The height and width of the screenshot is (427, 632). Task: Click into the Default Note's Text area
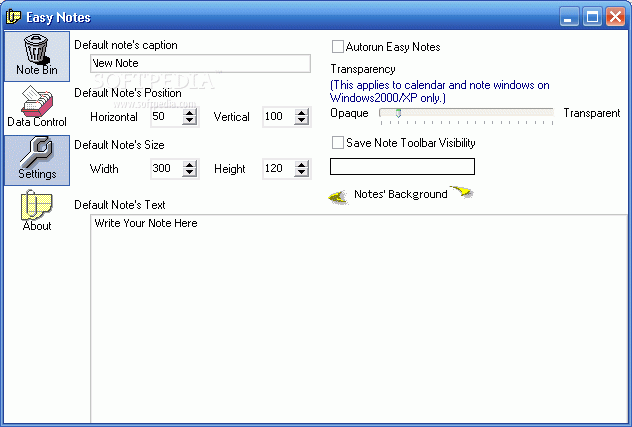(359, 319)
